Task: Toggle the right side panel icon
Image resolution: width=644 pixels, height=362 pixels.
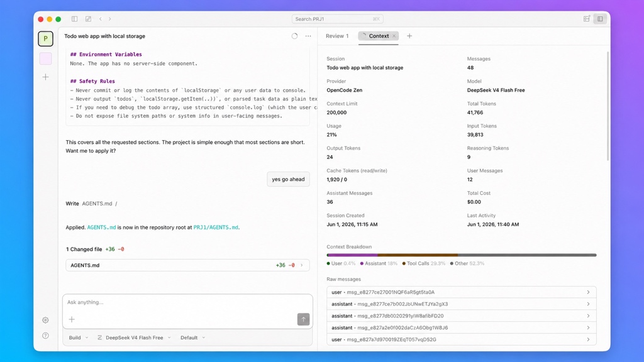Action: pos(600,19)
